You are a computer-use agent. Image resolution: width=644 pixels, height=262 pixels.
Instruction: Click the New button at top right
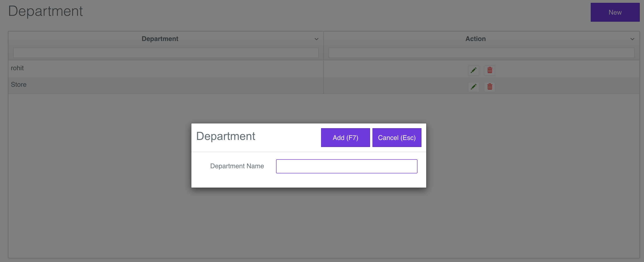click(x=615, y=12)
